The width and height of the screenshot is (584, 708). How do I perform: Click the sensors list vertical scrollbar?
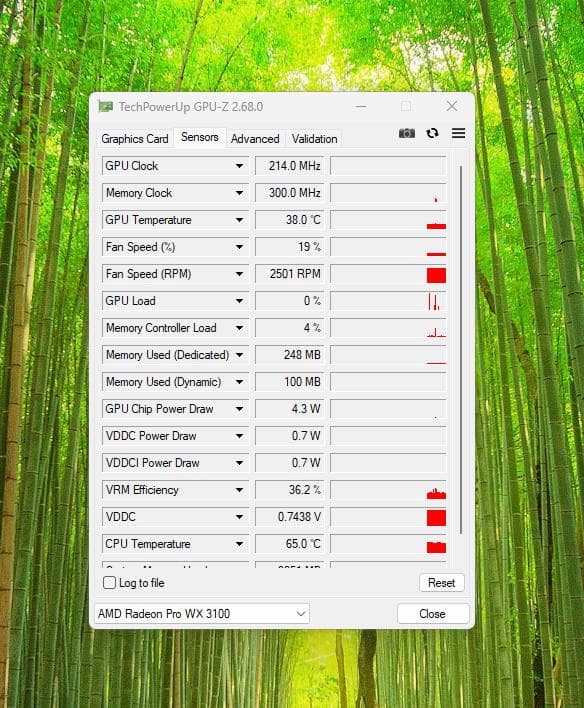460,350
